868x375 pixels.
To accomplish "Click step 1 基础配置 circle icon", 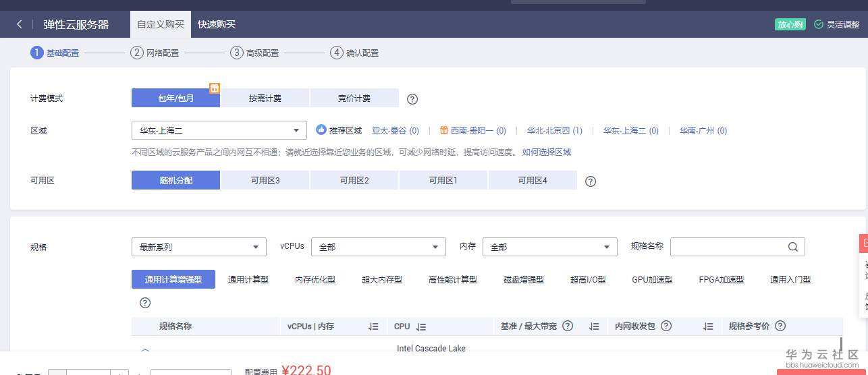I will pos(37,53).
